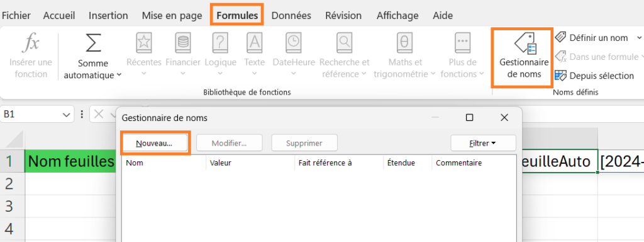This screenshot has width=644, height=242.
Task: Open the Logique functions icon
Action: [221, 43]
